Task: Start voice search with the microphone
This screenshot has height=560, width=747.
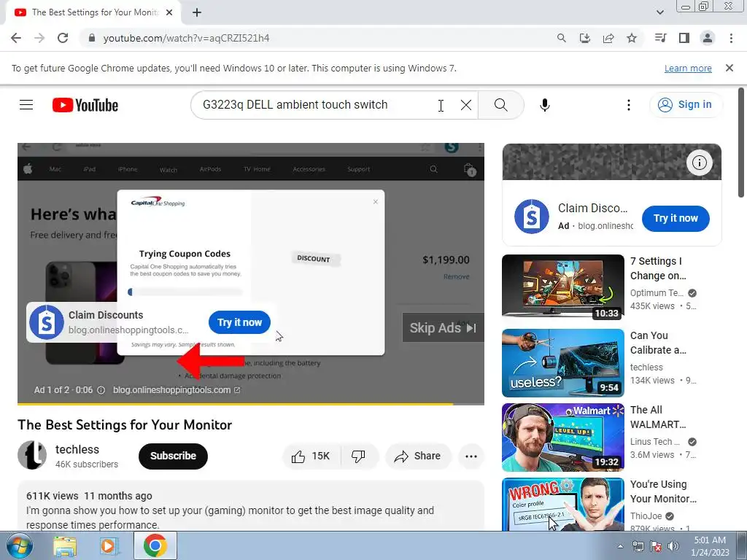Action: click(x=544, y=105)
